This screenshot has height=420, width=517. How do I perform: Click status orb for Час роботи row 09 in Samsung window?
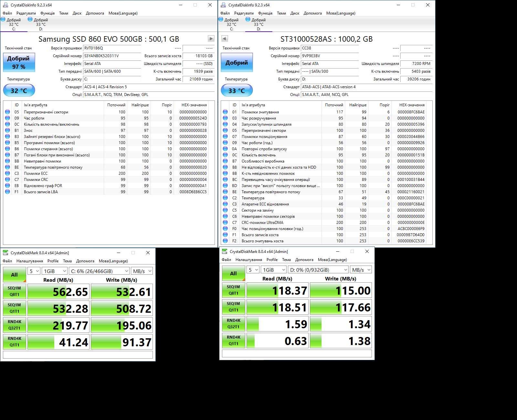[7, 118]
